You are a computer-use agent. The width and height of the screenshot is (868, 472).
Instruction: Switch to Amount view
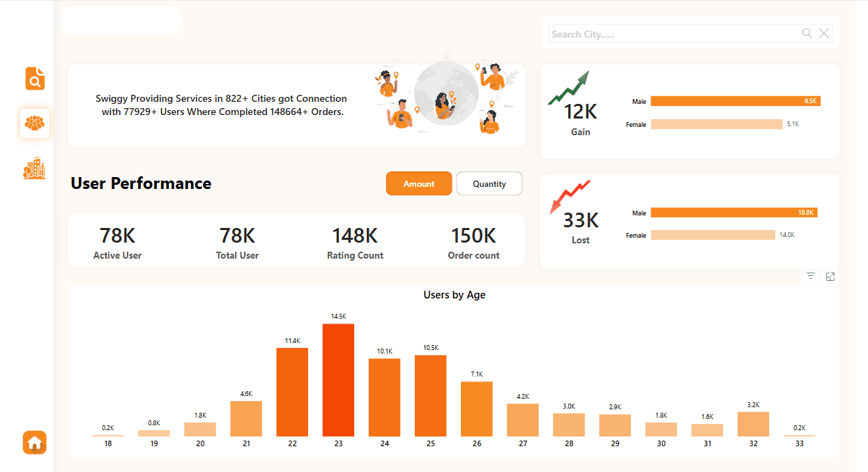pos(419,183)
